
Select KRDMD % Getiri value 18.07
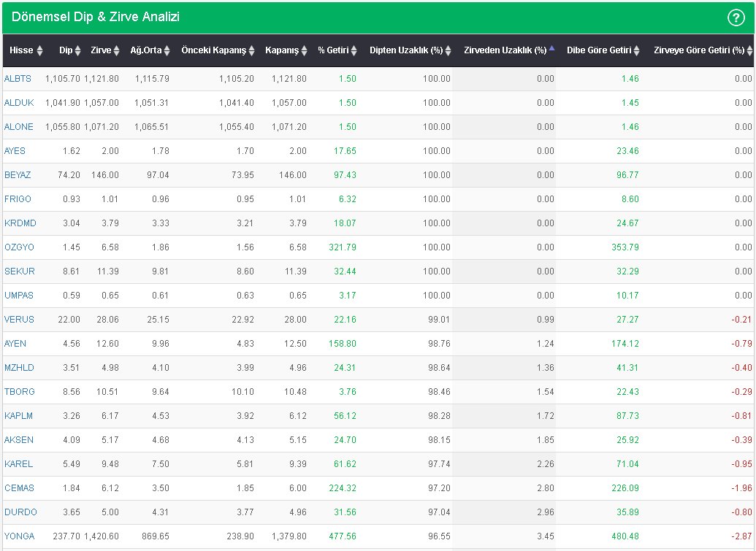pyautogui.click(x=345, y=223)
